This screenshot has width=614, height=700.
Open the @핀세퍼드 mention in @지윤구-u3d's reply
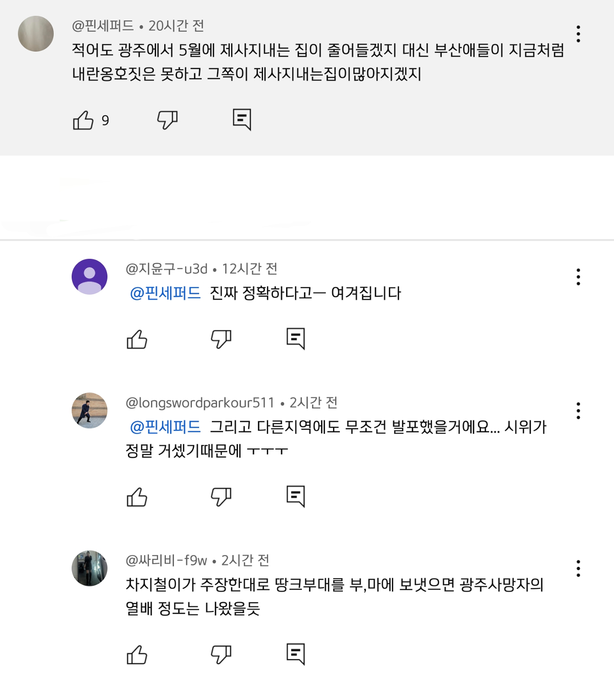click(x=165, y=293)
